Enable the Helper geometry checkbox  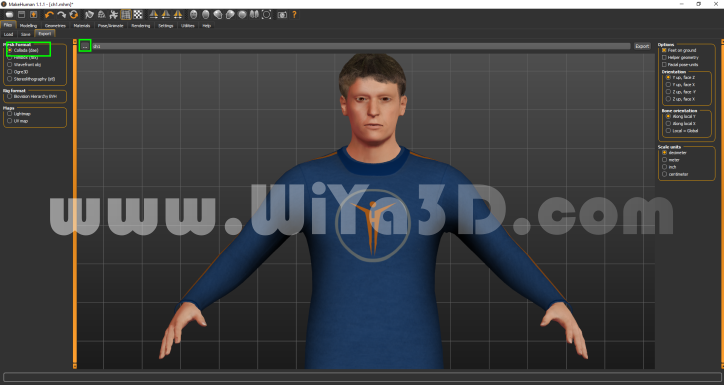coord(664,58)
